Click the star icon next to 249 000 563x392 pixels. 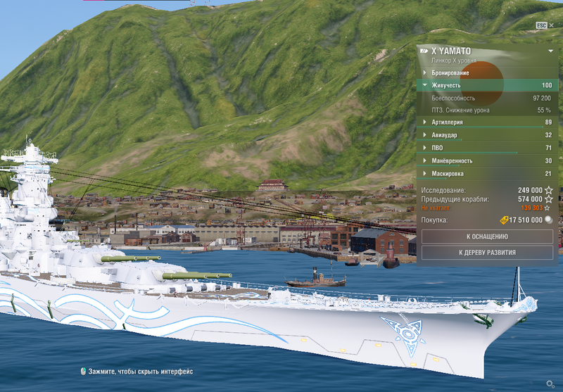pyautogui.click(x=549, y=190)
